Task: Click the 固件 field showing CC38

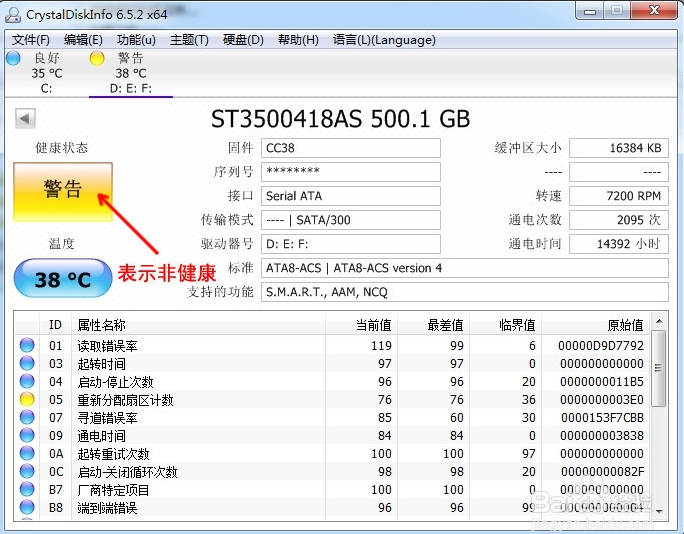Action: (351, 148)
